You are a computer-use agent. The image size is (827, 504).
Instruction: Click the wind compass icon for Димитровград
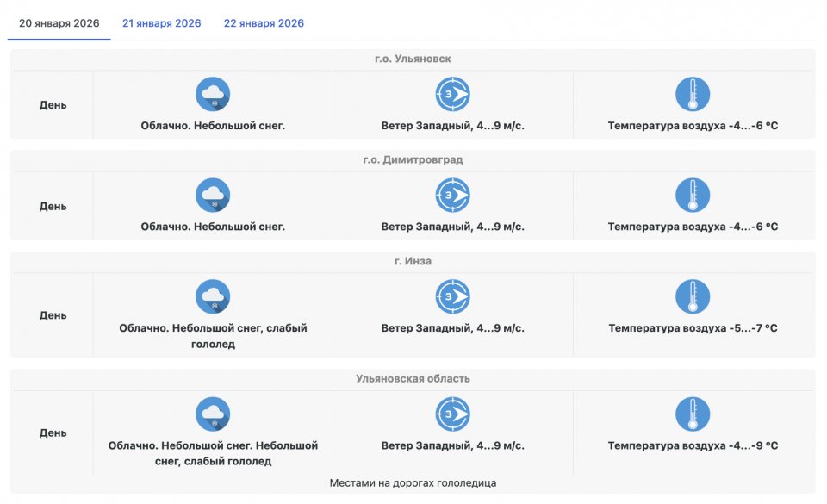452,196
